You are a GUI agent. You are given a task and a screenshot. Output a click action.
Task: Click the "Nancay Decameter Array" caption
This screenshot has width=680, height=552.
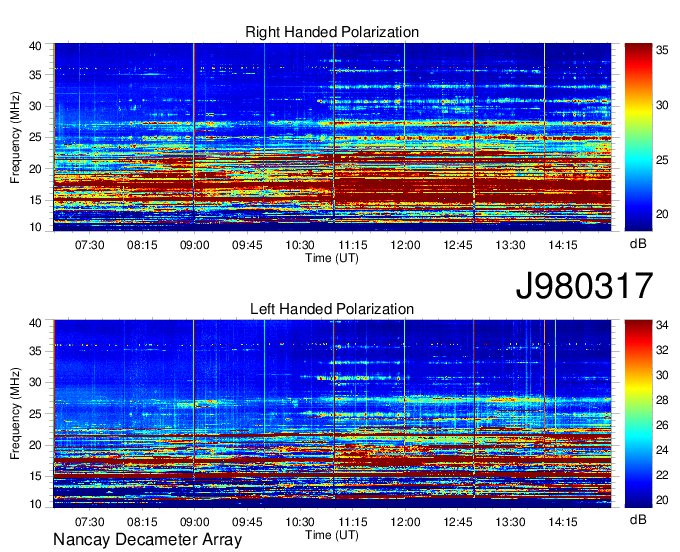(x=147, y=540)
